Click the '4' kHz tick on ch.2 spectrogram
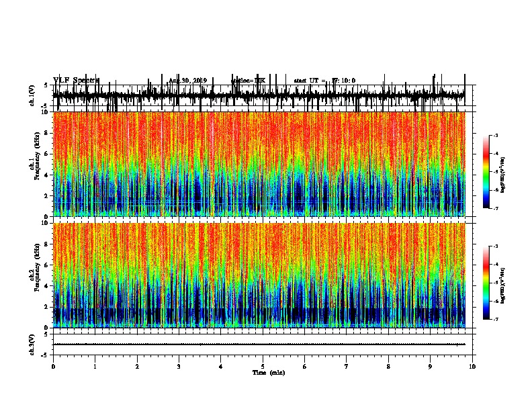532x411 pixels. tap(46, 286)
